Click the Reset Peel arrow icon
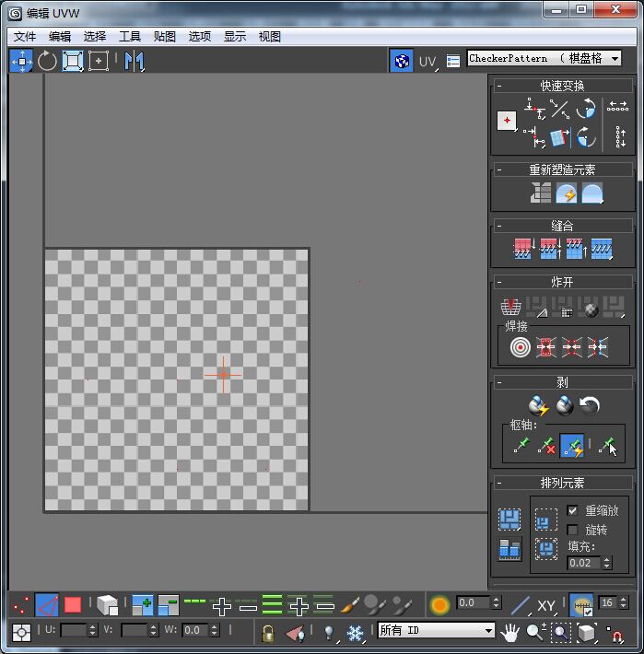The height and width of the screenshot is (654, 644). point(590,405)
